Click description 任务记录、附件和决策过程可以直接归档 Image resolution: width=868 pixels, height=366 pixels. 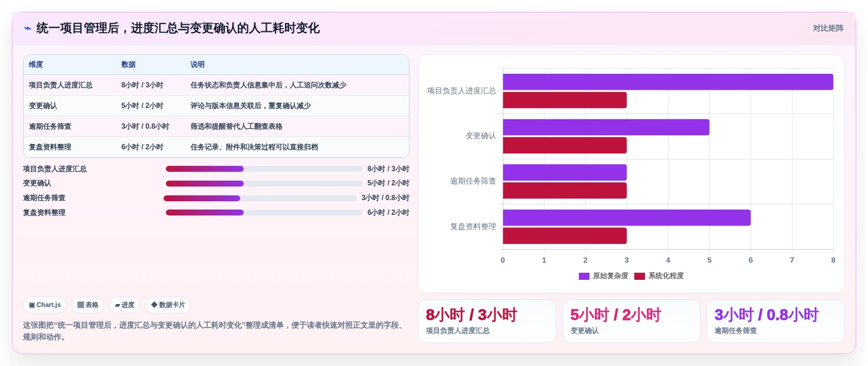pyautogui.click(x=254, y=147)
